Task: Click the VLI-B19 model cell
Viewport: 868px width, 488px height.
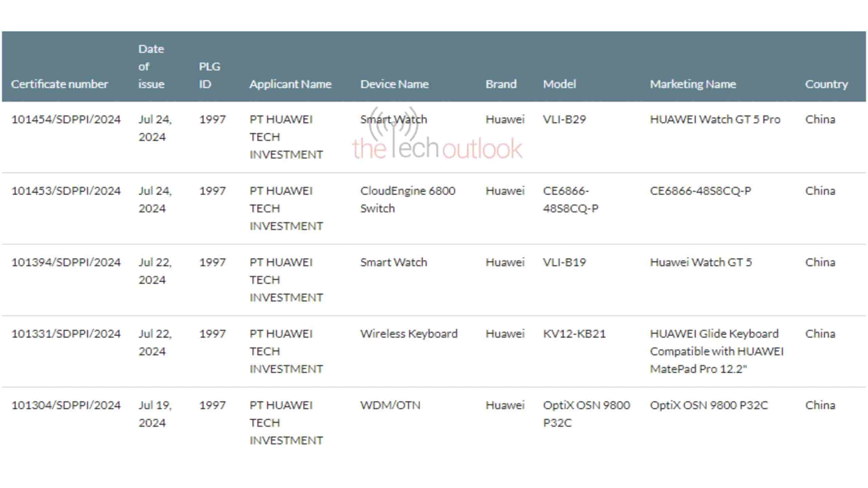Action: point(564,262)
